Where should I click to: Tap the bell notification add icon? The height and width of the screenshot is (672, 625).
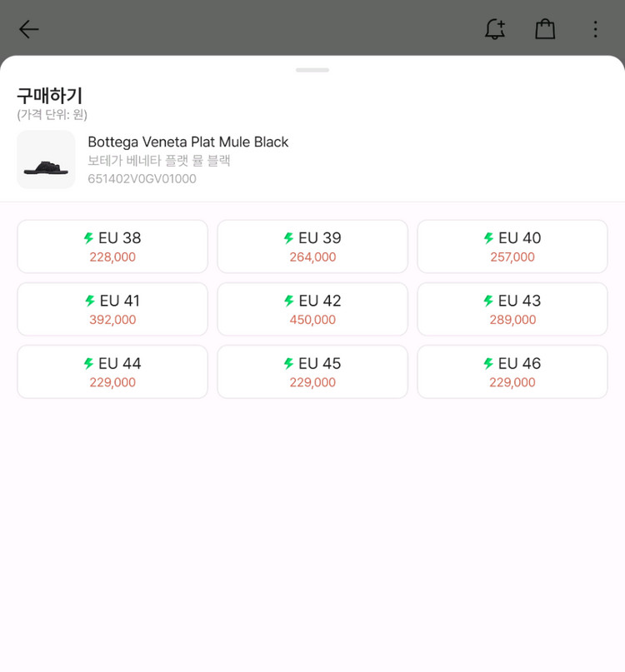495,29
